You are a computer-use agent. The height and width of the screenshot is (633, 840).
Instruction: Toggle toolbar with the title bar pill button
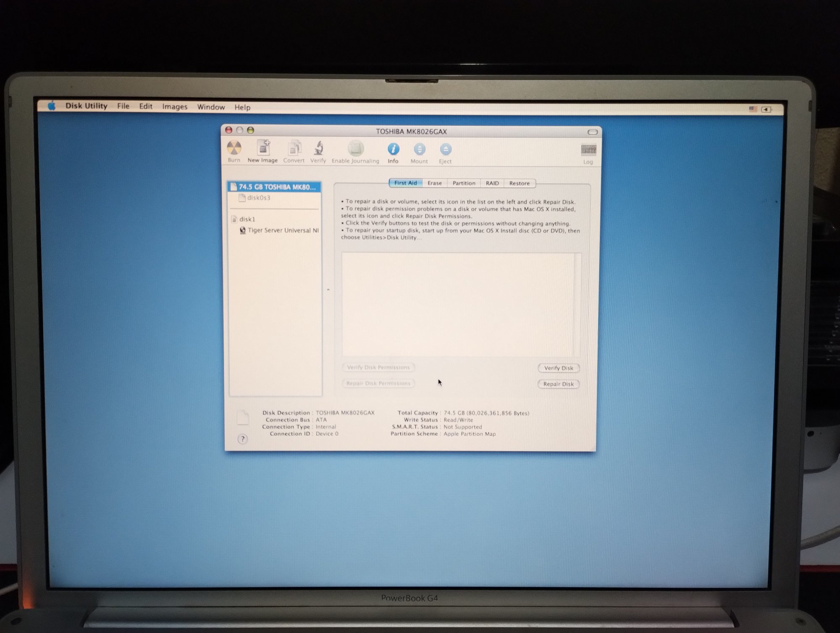click(592, 132)
